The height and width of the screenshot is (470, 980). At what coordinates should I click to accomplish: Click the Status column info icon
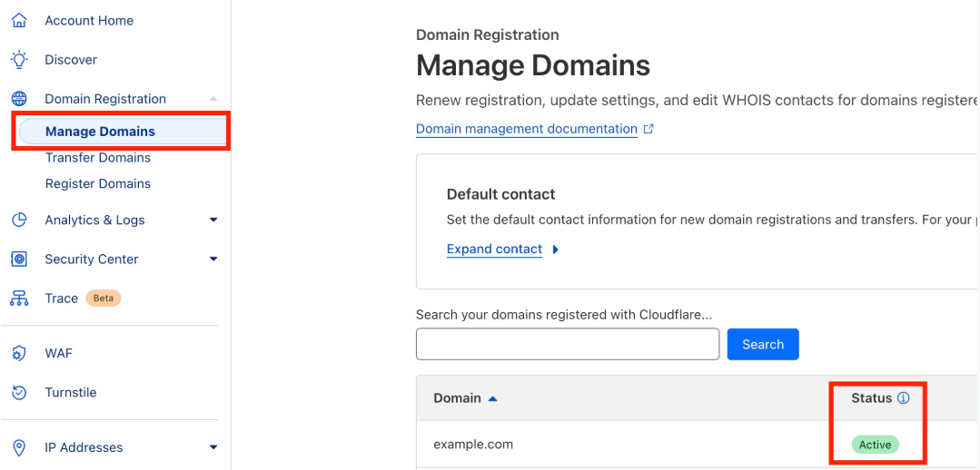point(903,398)
